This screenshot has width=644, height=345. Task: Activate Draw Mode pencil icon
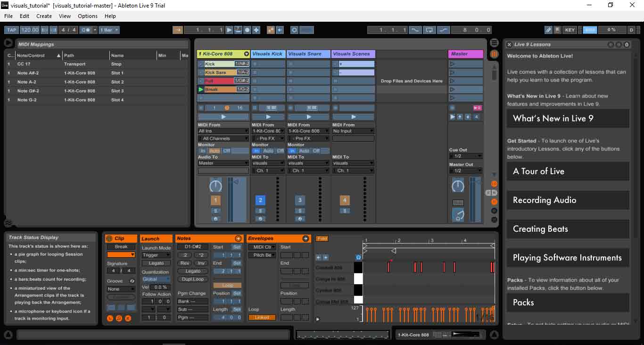(548, 30)
